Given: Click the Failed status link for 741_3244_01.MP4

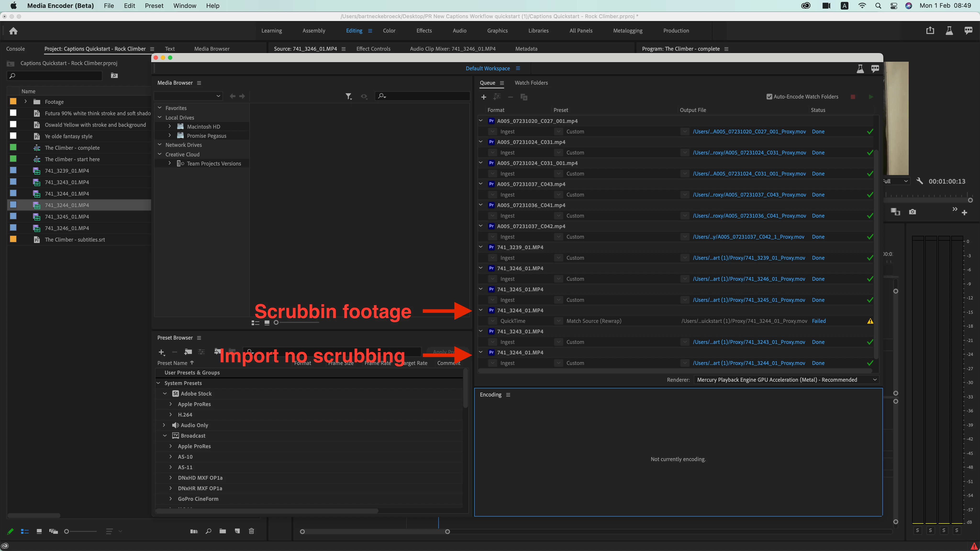Looking at the screenshot, I should click(818, 321).
